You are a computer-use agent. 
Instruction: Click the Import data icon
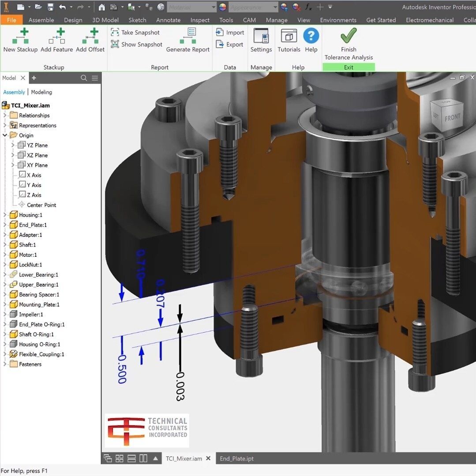click(220, 32)
